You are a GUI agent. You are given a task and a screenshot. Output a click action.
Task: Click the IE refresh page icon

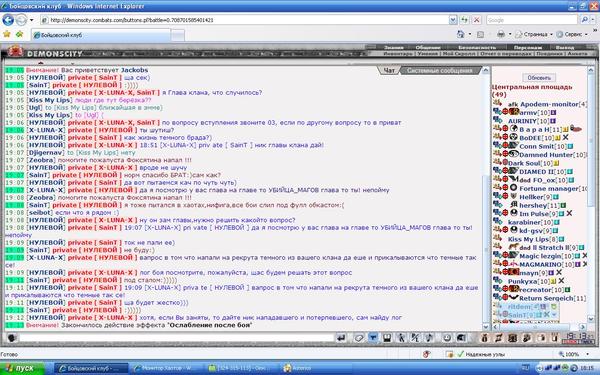[x=465, y=20]
